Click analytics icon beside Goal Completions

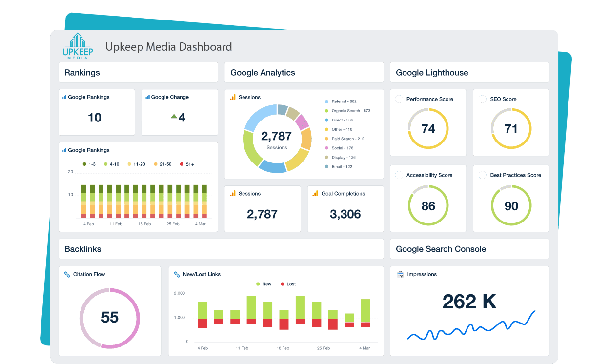pyautogui.click(x=316, y=194)
